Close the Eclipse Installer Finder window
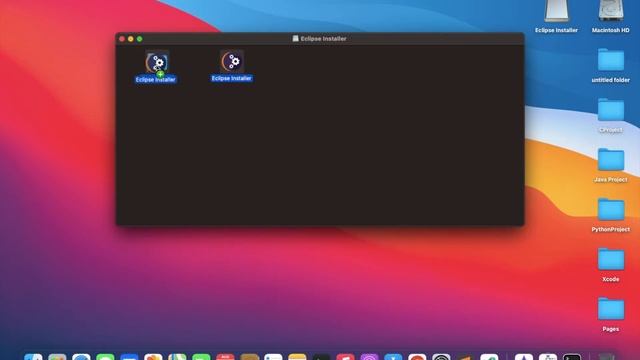The height and width of the screenshot is (360, 640). [122, 39]
